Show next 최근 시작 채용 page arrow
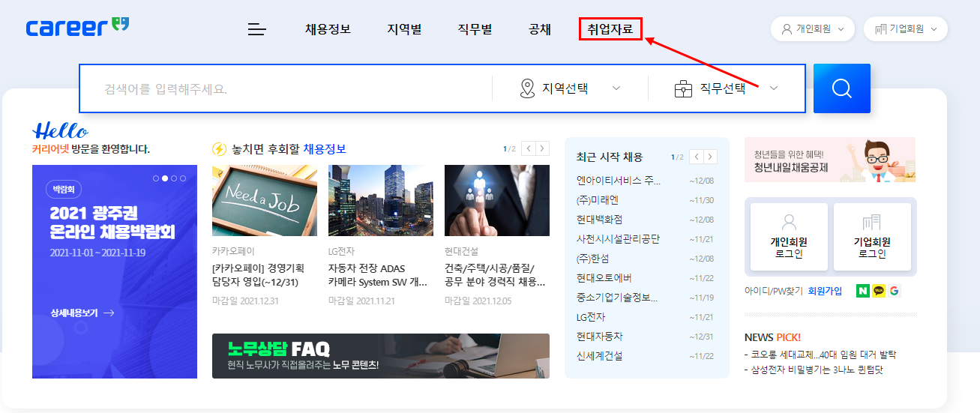980x413 pixels. 710,157
